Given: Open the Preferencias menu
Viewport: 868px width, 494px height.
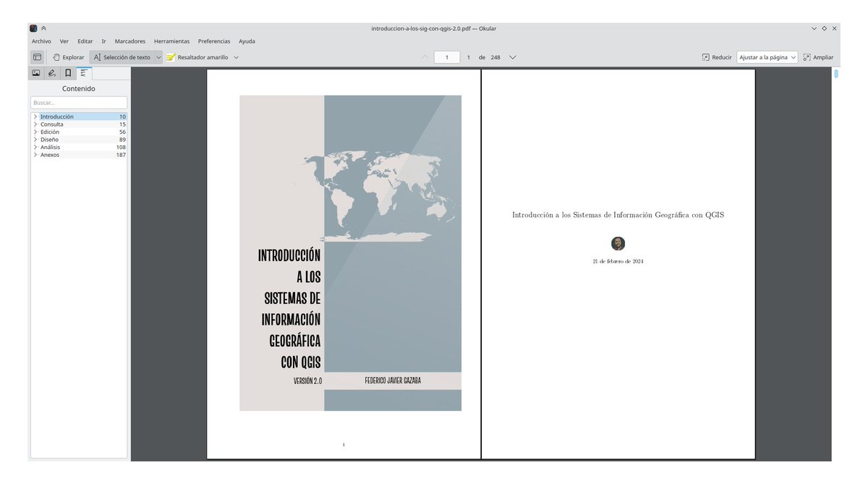Looking at the screenshot, I should [214, 41].
